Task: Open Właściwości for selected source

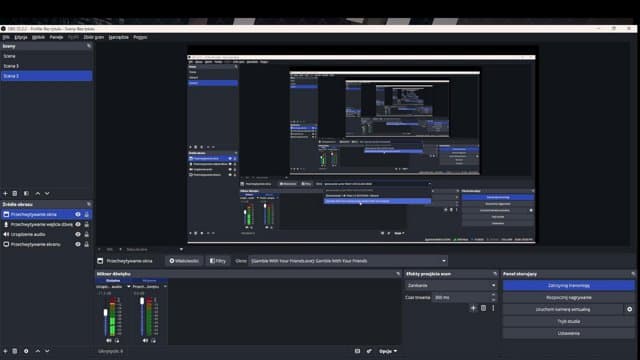Action: point(184,261)
